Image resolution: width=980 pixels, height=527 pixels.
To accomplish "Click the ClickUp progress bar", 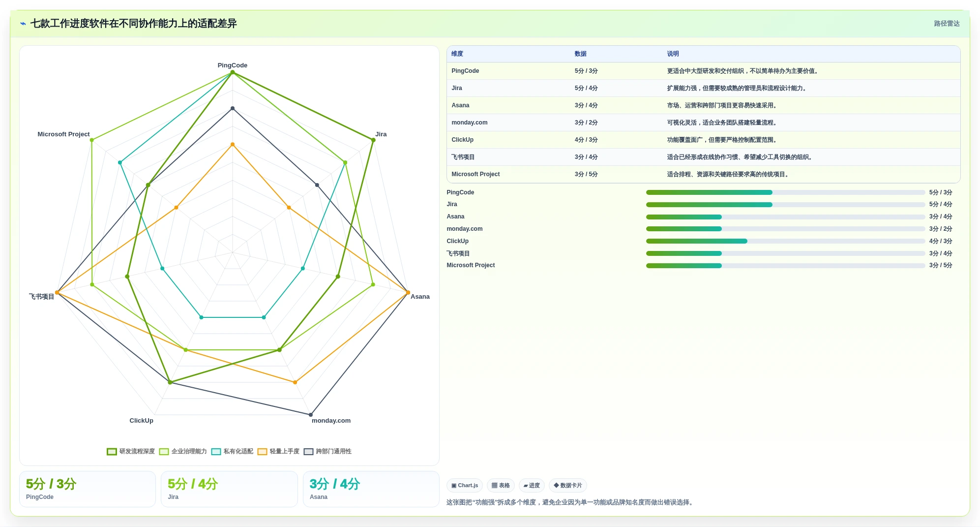I will (x=785, y=241).
